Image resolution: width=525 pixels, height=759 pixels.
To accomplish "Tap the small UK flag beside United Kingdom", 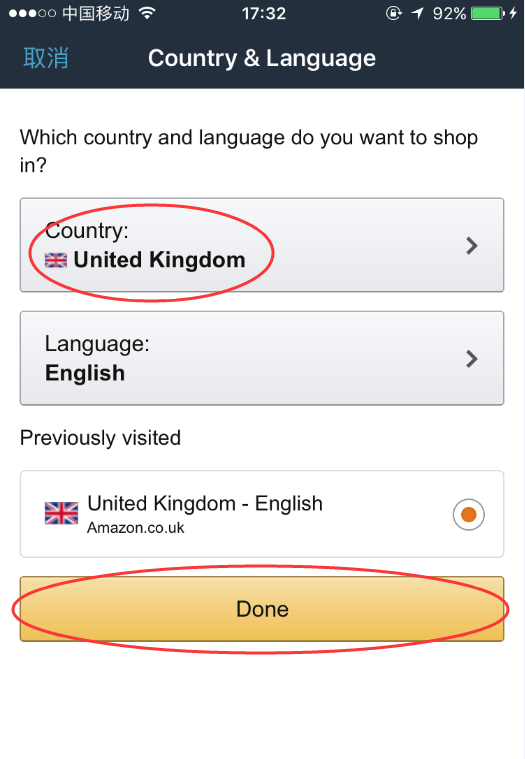I will [56, 261].
